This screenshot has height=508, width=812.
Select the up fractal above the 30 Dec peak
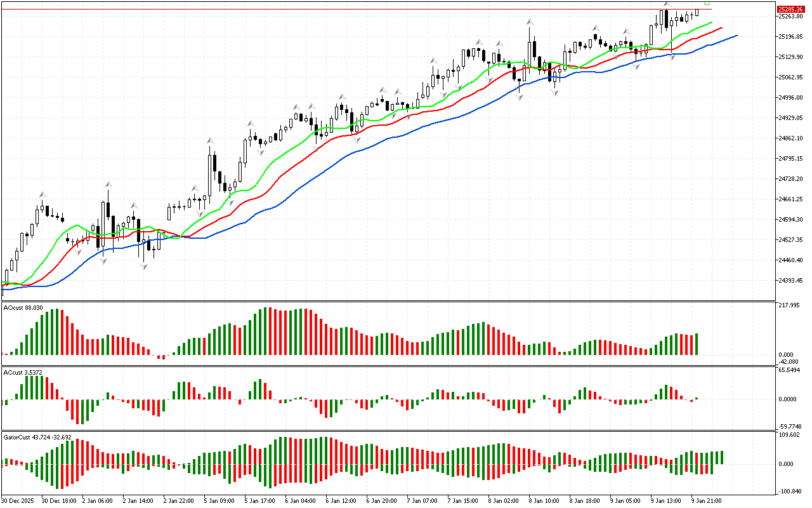(x=43, y=194)
